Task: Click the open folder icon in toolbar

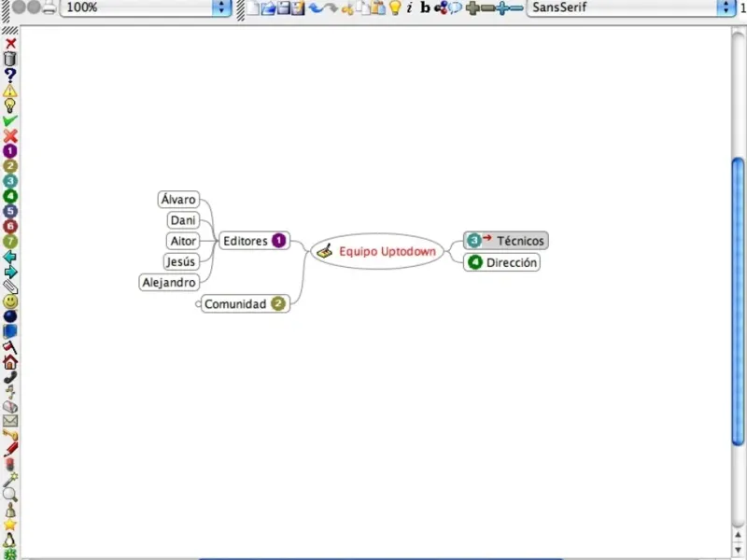Action: point(268,7)
